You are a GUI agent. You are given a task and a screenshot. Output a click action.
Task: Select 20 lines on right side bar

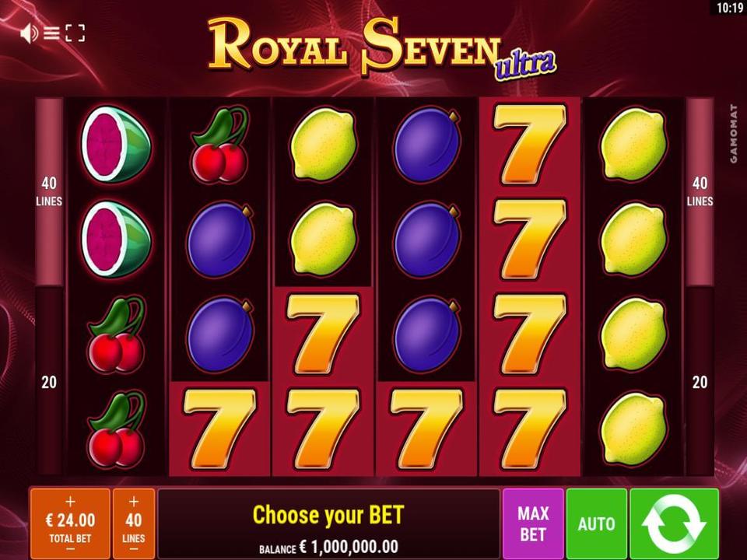coord(700,382)
